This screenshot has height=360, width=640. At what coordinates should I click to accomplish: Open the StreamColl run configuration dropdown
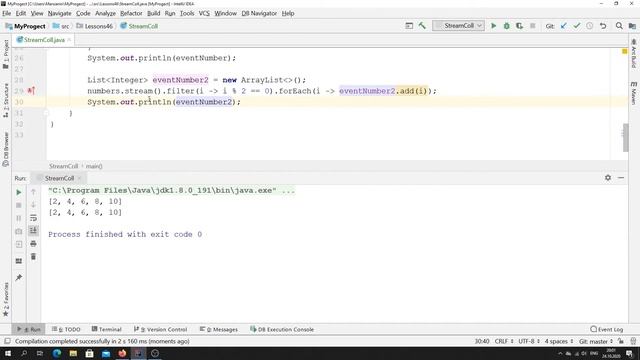pos(458,26)
